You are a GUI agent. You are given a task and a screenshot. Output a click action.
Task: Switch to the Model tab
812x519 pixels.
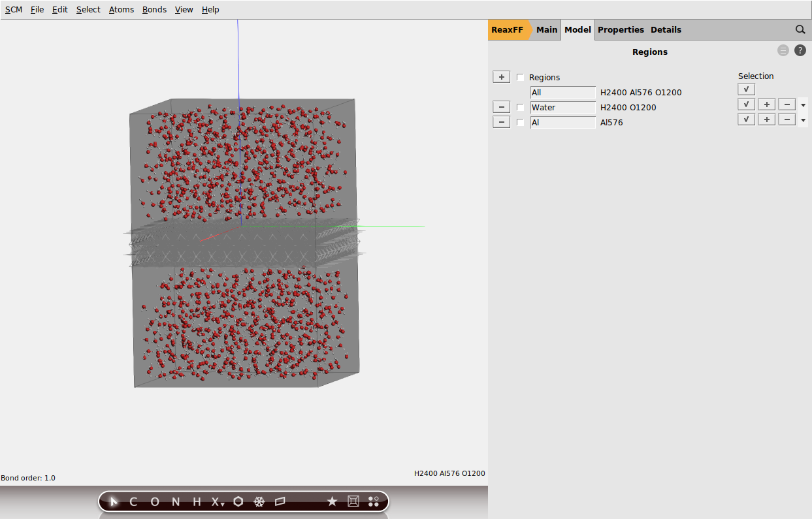tap(578, 29)
